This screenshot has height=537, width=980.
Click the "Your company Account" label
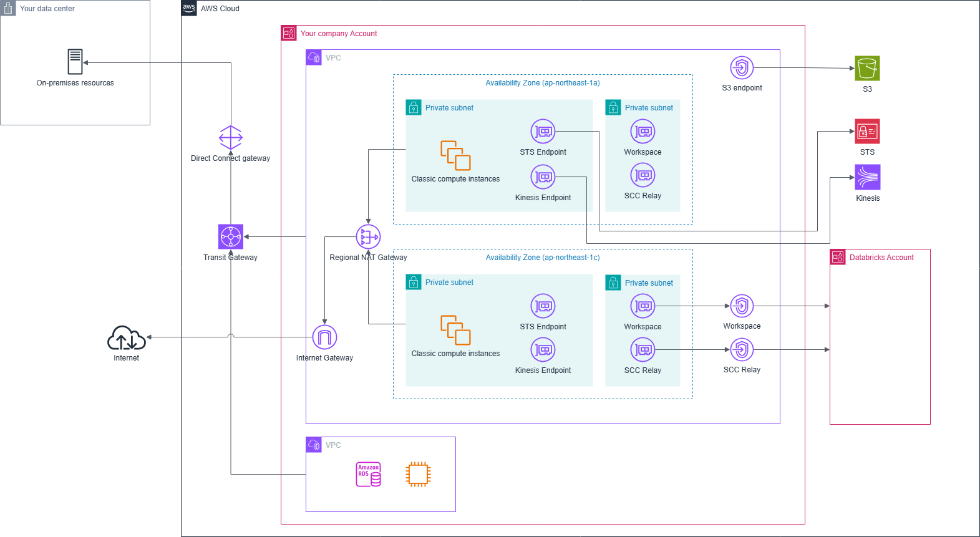pos(339,34)
